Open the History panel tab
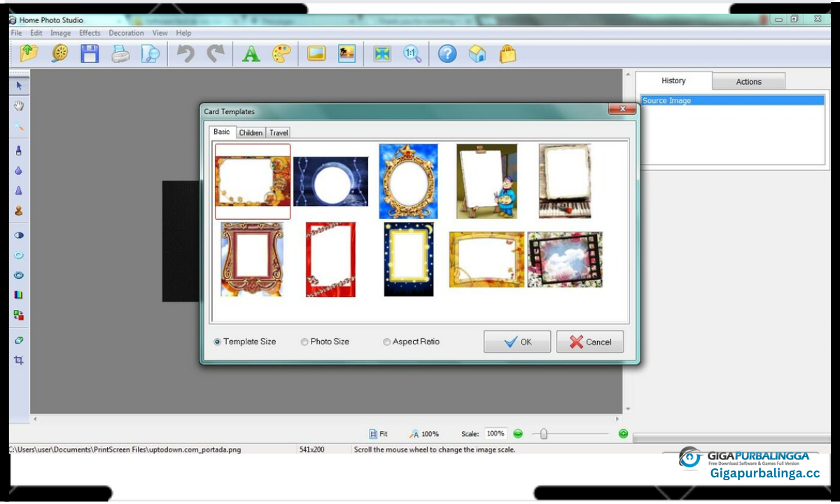 coord(673,80)
